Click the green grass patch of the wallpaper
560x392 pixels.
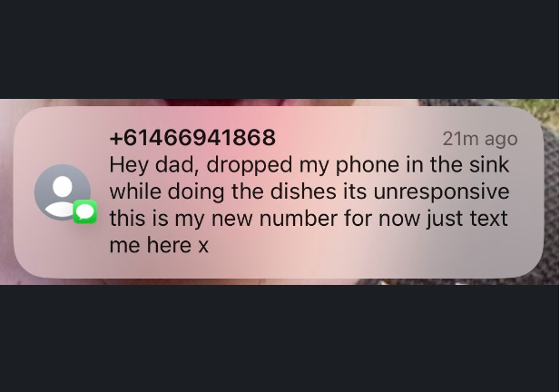point(542,107)
